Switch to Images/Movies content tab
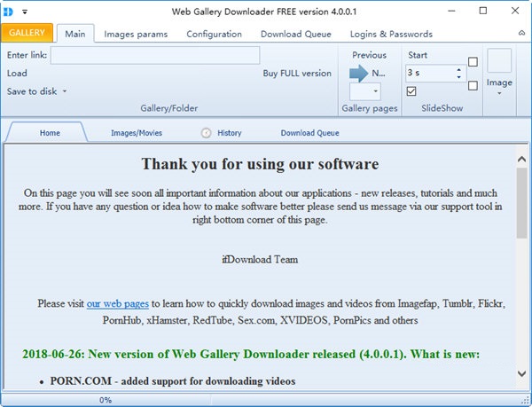The image size is (532, 407). point(137,133)
